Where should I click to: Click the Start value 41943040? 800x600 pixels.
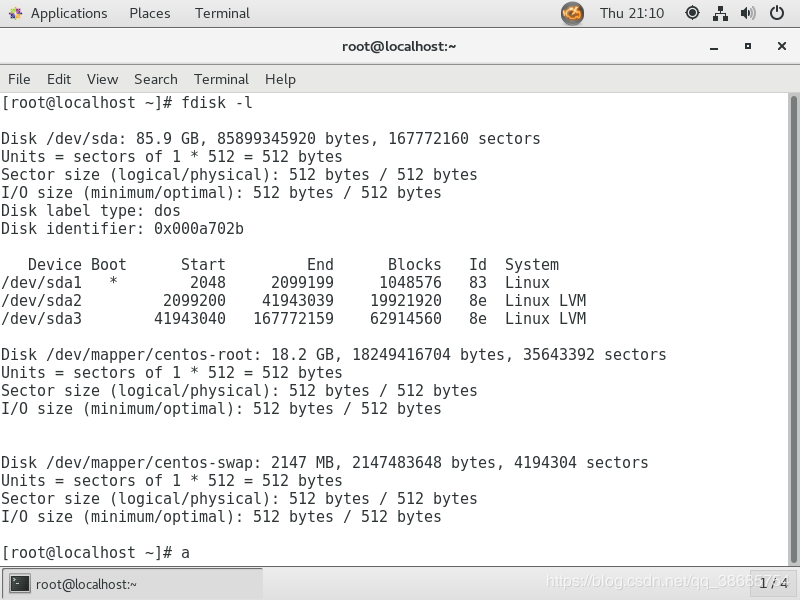190,318
